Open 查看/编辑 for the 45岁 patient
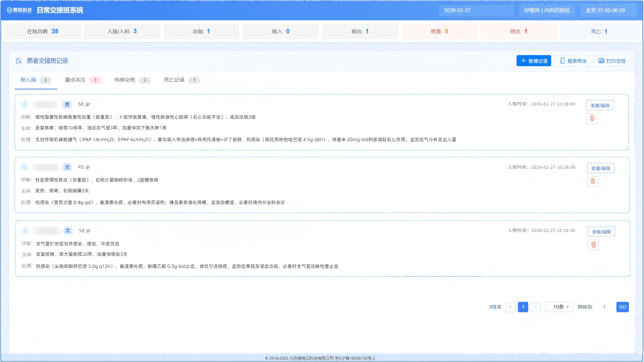This screenshot has width=644, height=362. tap(601, 168)
